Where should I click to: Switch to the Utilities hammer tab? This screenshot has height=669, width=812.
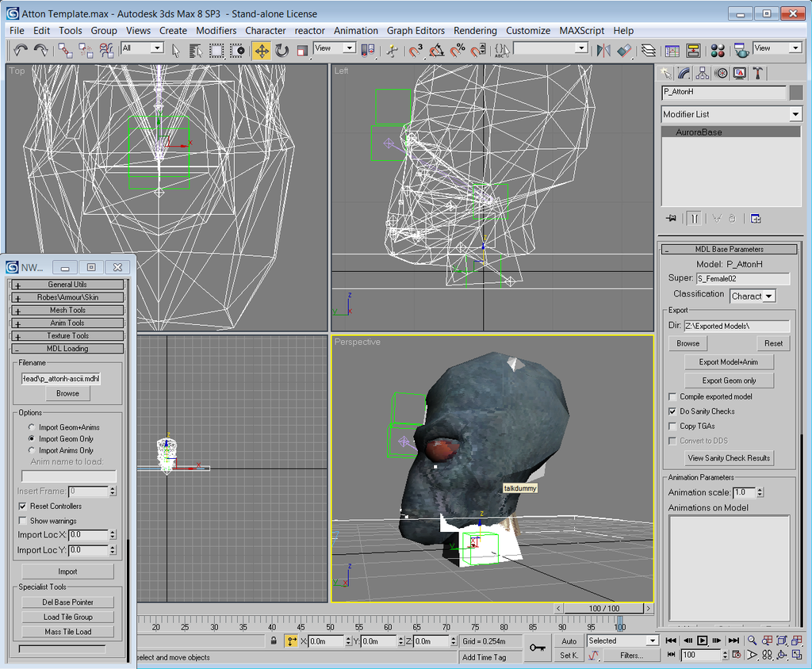click(x=758, y=74)
